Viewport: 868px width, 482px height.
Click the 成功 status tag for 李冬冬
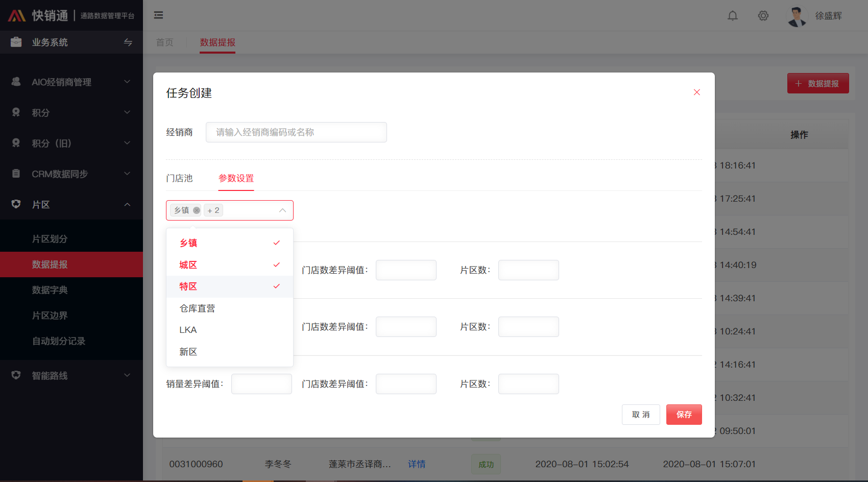tap(486, 464)
